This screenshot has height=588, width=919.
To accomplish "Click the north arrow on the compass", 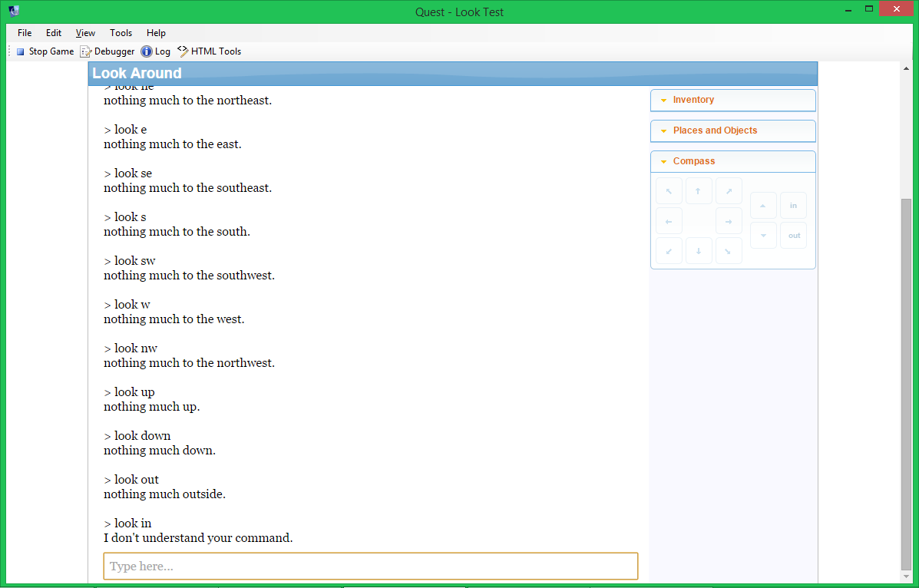I will [699, 191].
